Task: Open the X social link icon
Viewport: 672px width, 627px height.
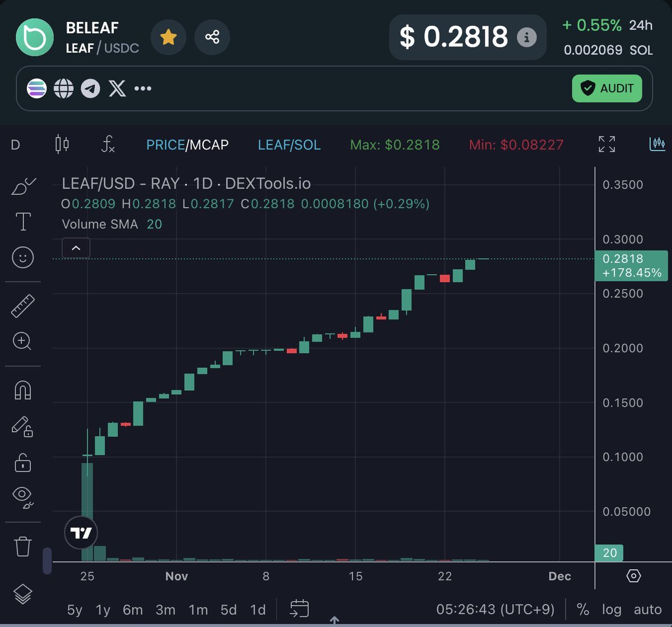Action: click(x=117, y=88)
